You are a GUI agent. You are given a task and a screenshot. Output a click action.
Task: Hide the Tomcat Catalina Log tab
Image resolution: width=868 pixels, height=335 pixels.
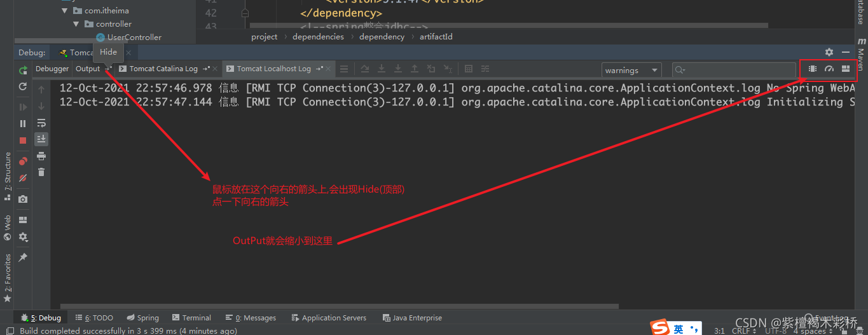click(x=206, y=69)
